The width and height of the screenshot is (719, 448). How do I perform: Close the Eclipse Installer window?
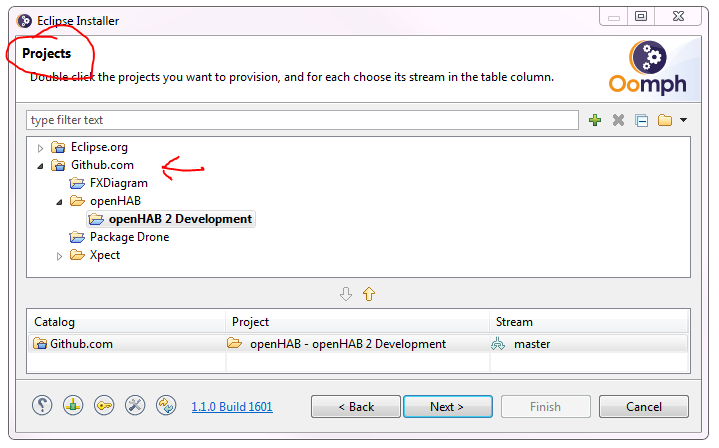(x=678, y=17)
